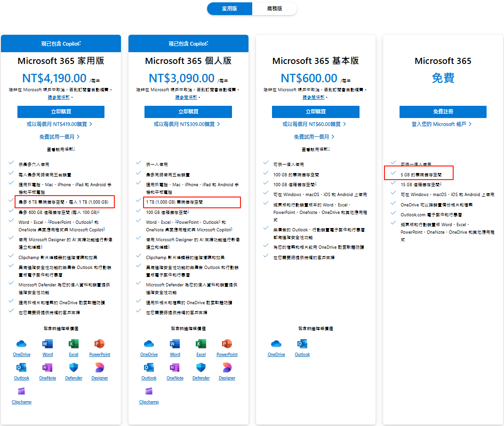This screenshot has width=504, height=426.
Task: Click PowerPoint text link in 個人版 plan
Action: click(227, 355)
